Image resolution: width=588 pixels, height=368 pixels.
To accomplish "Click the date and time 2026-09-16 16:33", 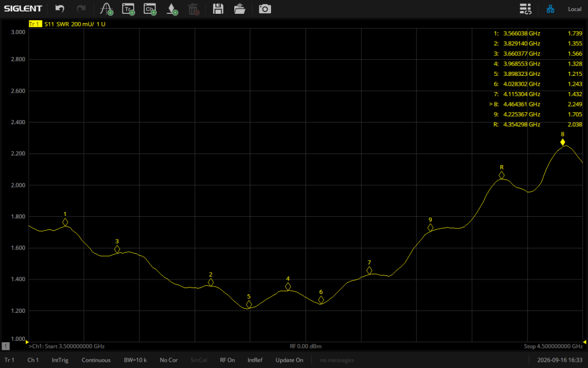I will click(560, 360).
